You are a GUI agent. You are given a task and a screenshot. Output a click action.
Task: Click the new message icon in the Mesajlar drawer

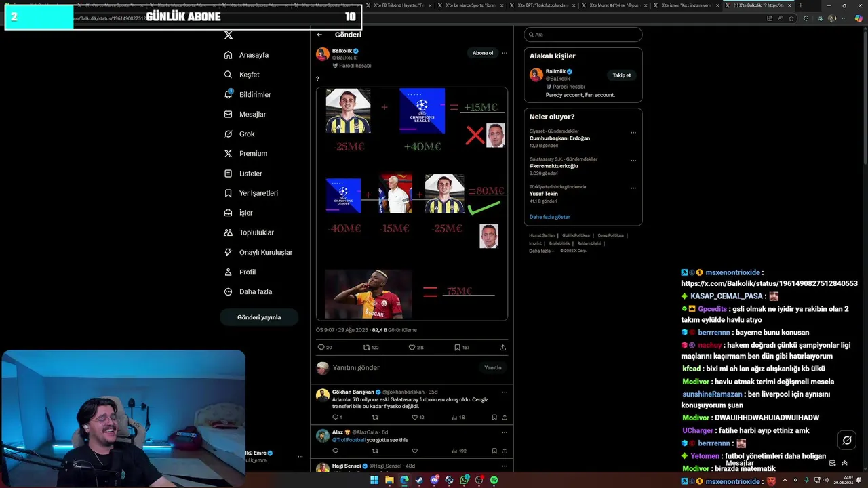832,464
